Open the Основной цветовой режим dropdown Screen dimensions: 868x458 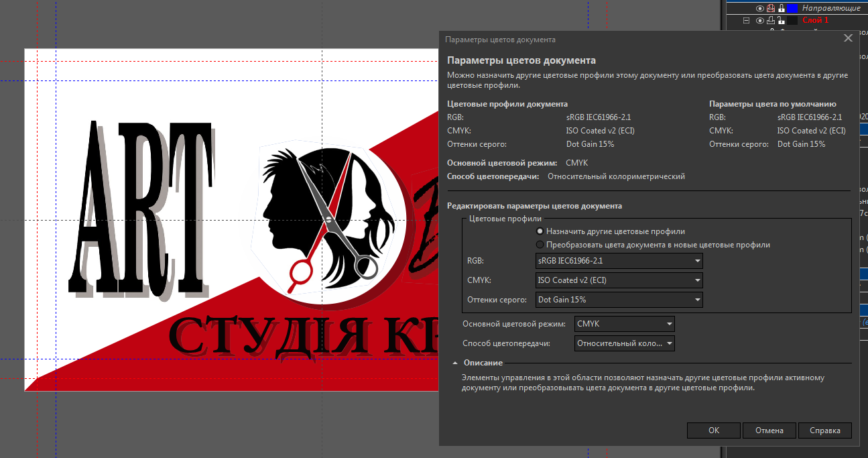625,325
